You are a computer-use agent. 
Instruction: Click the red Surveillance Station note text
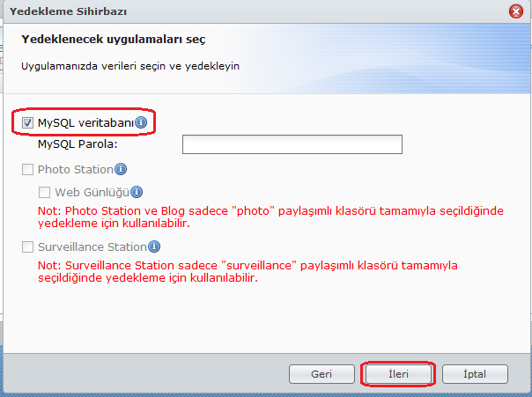point(250,271)
